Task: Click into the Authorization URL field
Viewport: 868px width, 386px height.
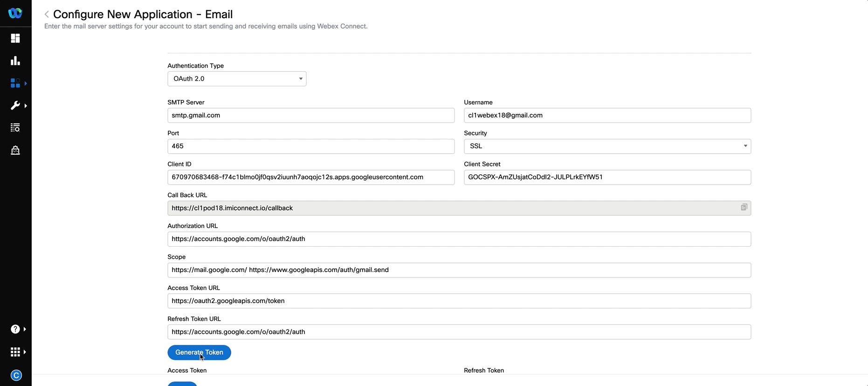Action: click(x=459, y=239)
